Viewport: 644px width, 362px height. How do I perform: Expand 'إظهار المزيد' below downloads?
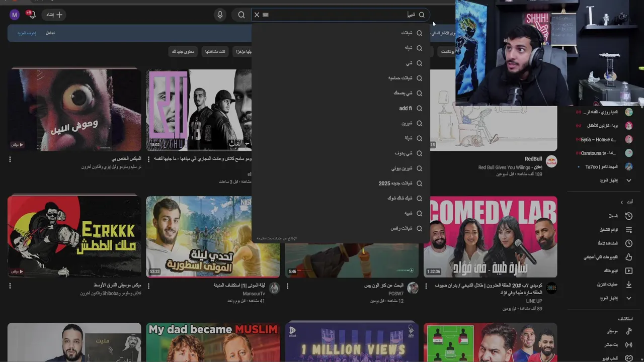pos(615,298)
